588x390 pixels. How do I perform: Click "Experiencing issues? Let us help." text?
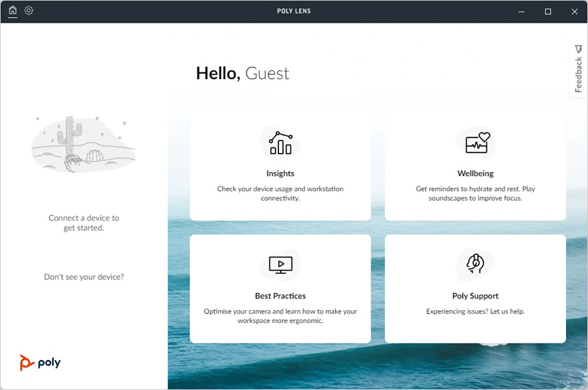(x=475, y=311)
